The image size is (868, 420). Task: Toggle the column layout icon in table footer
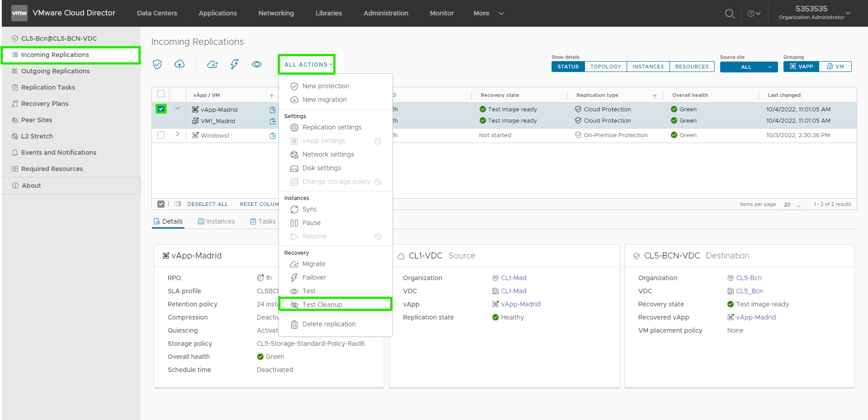point(178,204)
